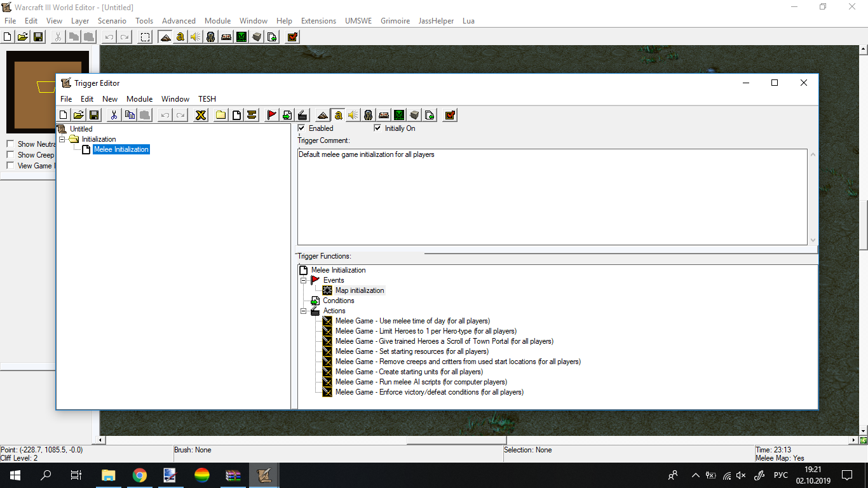Open Import Manager from World Editor main toolbar

click(x=272, y=37)
